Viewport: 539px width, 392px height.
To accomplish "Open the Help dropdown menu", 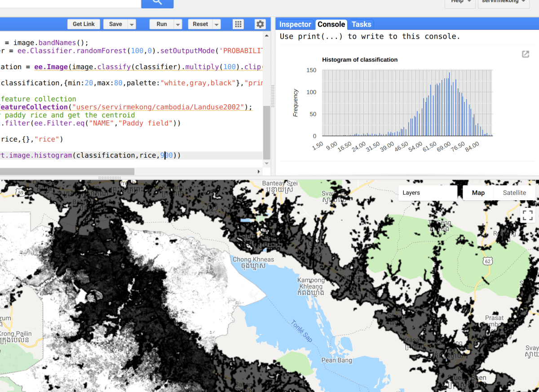I will click(x=459, y=2).
